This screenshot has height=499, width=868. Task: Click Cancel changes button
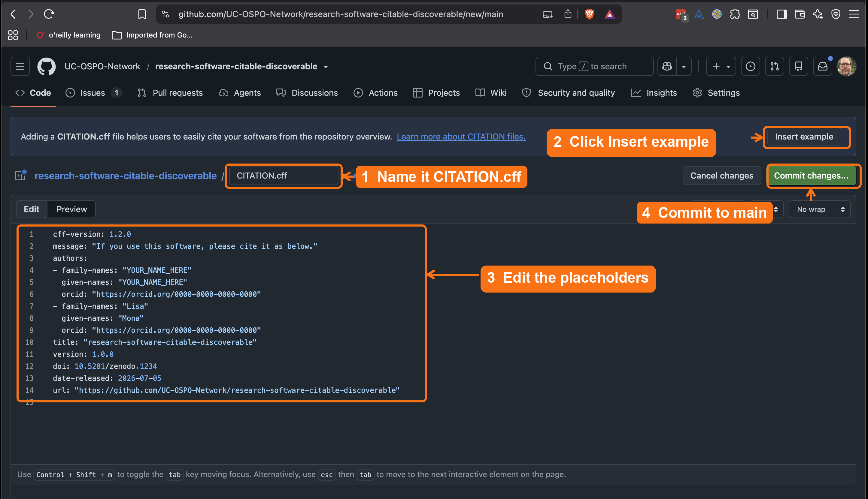[721, 176]
